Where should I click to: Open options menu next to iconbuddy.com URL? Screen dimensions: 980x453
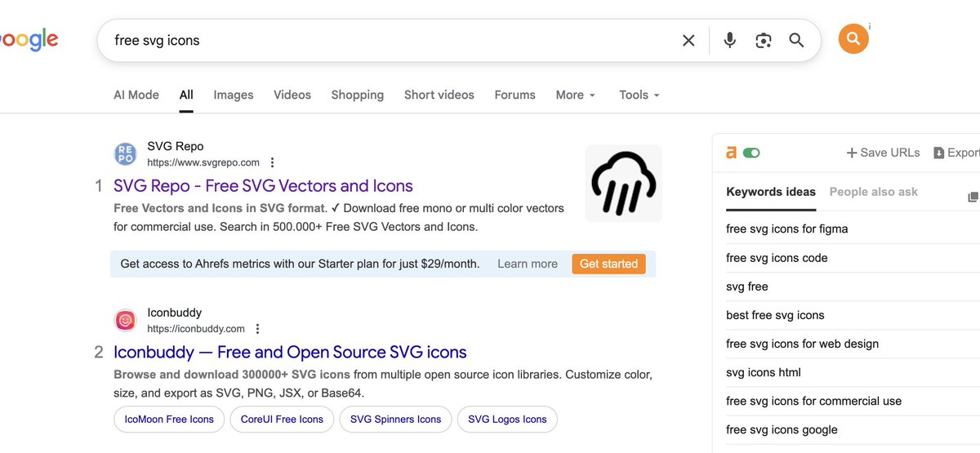click(x=257, y=329)
